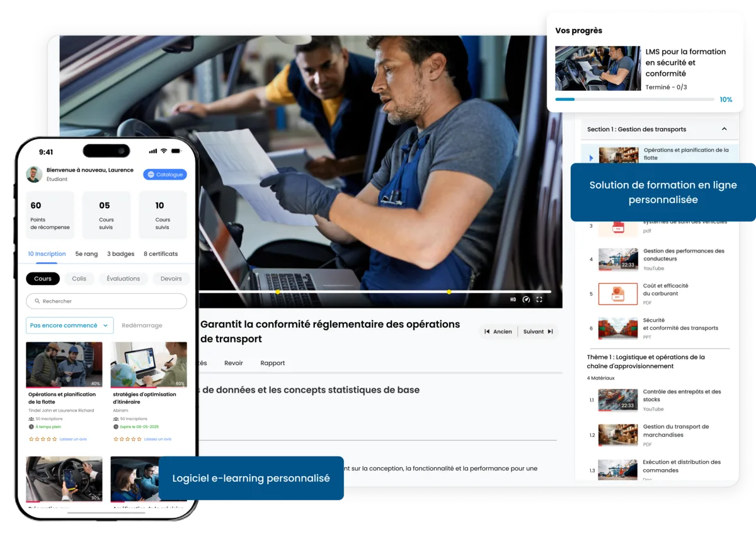Collapse Section 1 : Gestion des transports

coord(724,129)
